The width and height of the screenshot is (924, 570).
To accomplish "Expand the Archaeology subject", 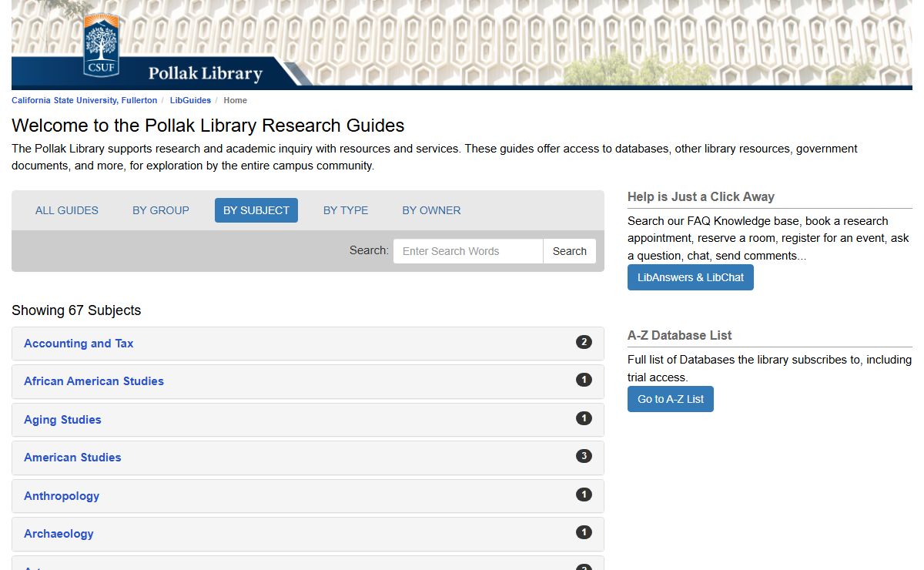I will click(59, 534).
